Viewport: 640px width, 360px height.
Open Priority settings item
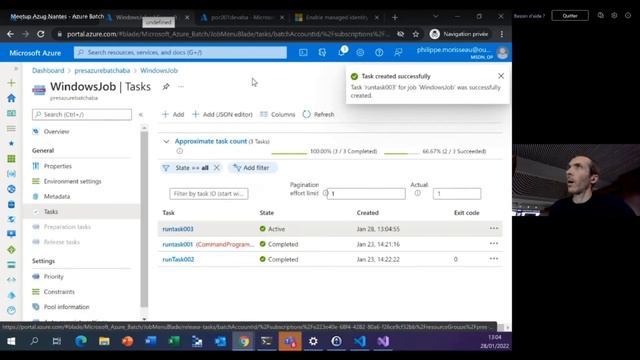(x=54, y=276)
